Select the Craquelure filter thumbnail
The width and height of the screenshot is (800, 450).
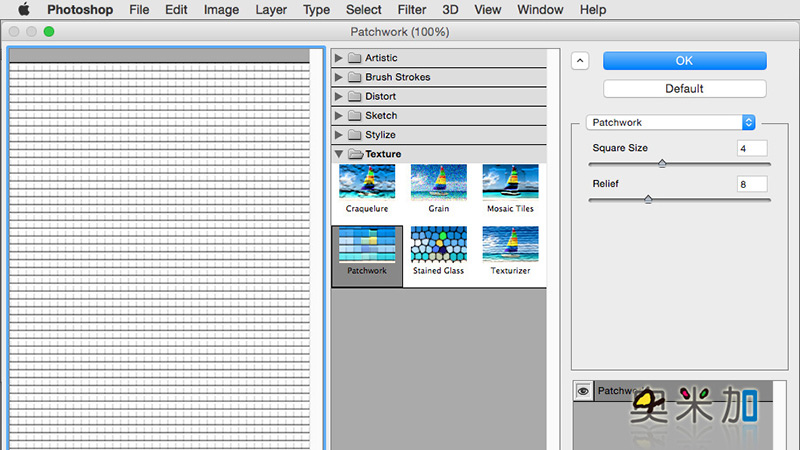point(367,182)
